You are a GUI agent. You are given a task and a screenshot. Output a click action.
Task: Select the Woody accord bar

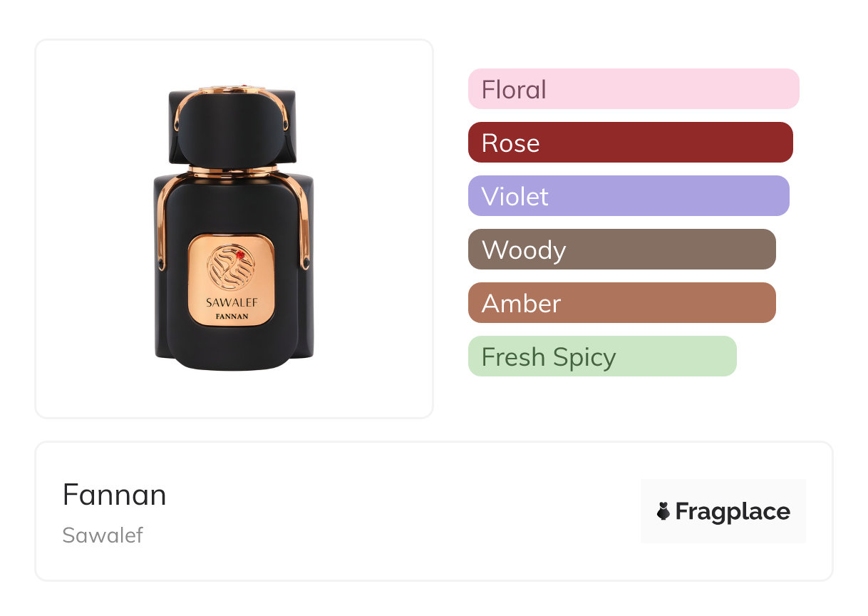[x=621, y=250]
